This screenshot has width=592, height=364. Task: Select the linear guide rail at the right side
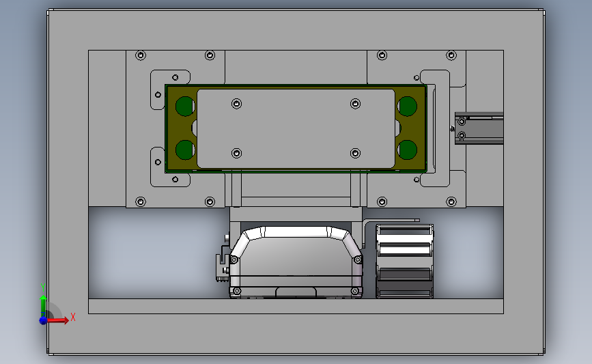[x=479, y=128]
